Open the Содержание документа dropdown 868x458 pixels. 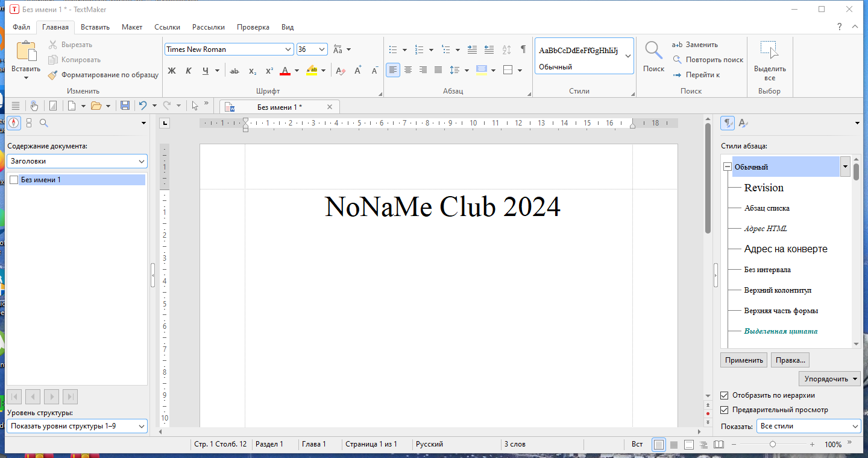click(x=142, y=161)
